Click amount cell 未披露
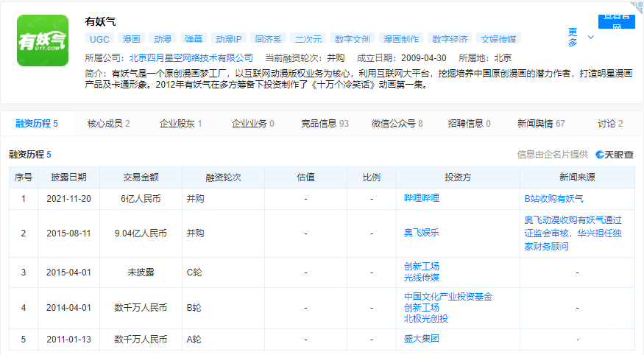Screen dimensions: 644x355 pos(141,273)
